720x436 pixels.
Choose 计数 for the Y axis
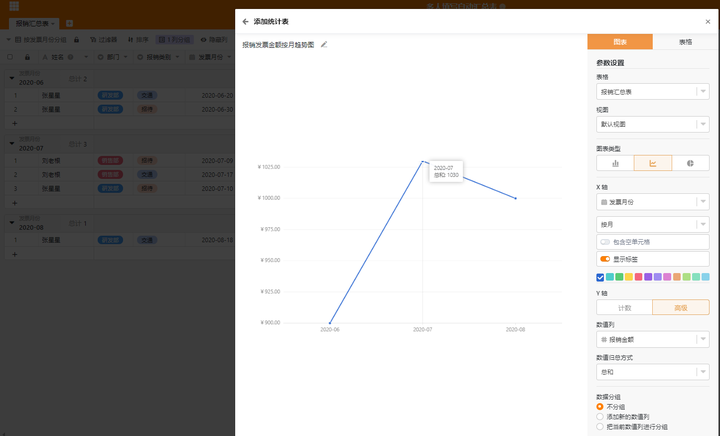point(624,307)
